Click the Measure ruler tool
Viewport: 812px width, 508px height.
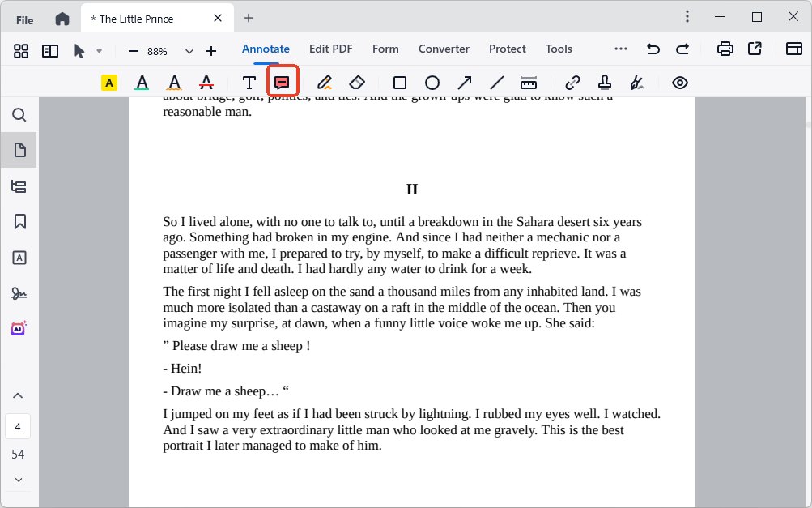[x=529, y=82]
